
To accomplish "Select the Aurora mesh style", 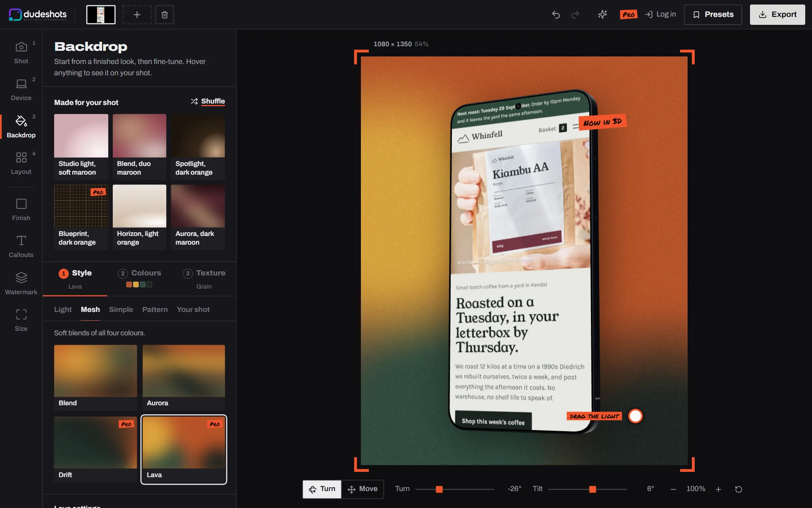I will coord(184,377).
